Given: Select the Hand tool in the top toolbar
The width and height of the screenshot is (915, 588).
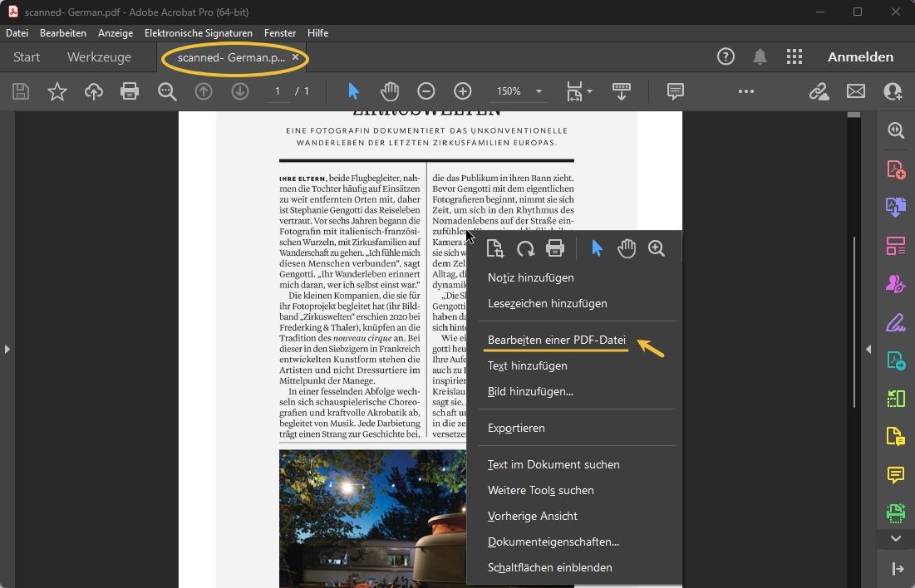Looking at the screenshot, I should (390, 91).
